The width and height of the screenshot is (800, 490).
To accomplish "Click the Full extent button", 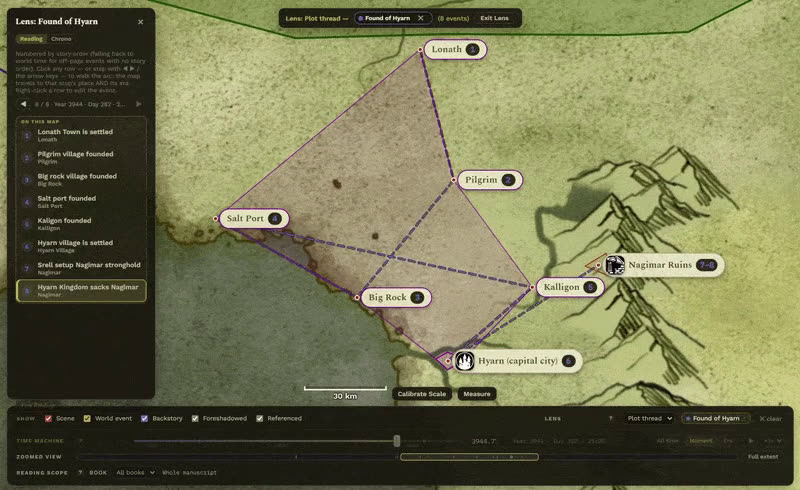I will [763, 457].
